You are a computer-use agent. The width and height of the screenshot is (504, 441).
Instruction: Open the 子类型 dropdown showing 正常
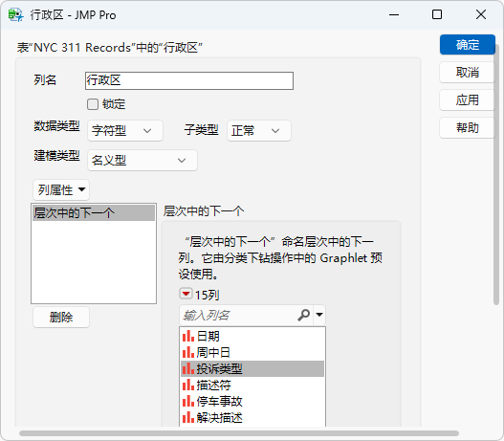pos(259,130)
